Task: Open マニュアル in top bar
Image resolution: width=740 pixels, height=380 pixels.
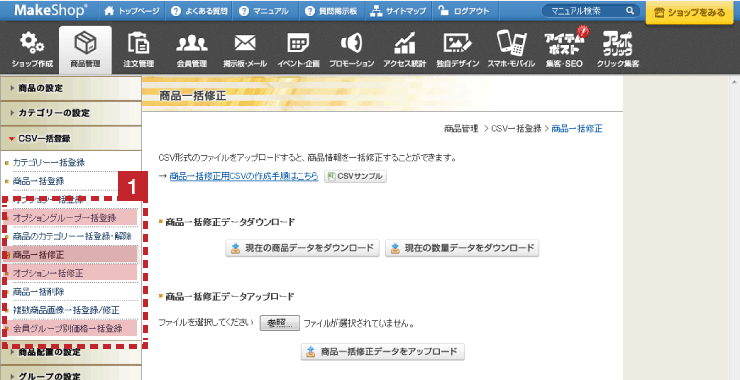Action: (264, 11)
